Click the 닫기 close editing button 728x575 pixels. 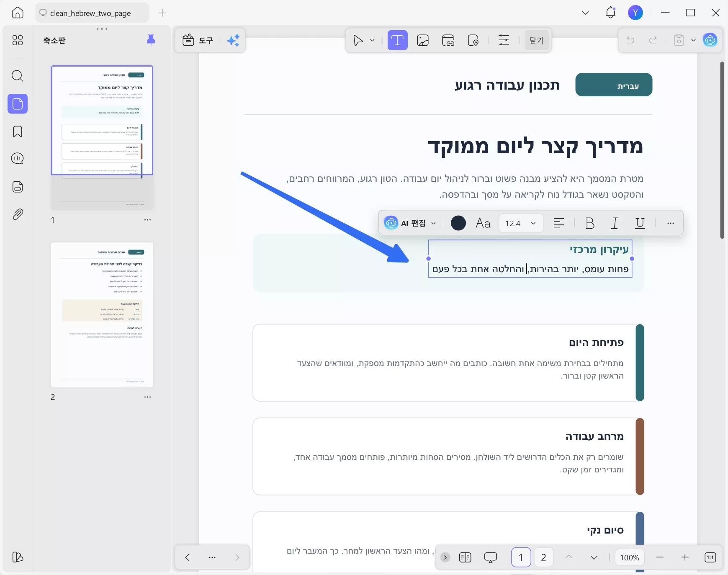tap(537, 40)
